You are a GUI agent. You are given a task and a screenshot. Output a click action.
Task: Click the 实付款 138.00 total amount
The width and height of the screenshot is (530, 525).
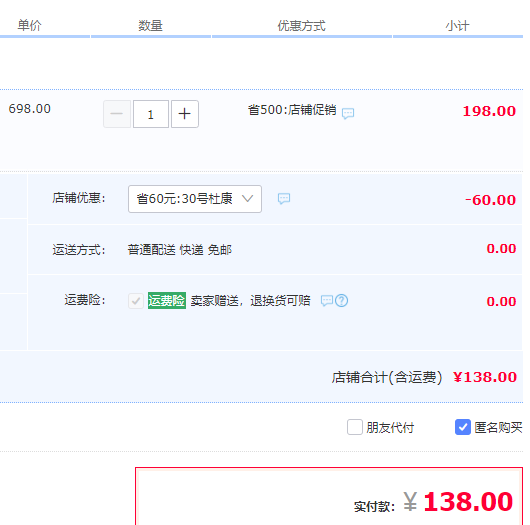click(468, 502)
